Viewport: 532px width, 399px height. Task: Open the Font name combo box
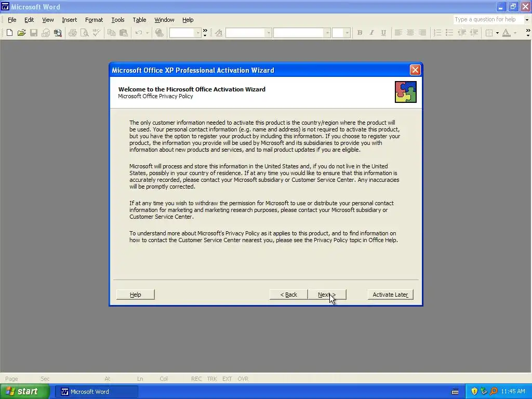click(x=302, y=33)
